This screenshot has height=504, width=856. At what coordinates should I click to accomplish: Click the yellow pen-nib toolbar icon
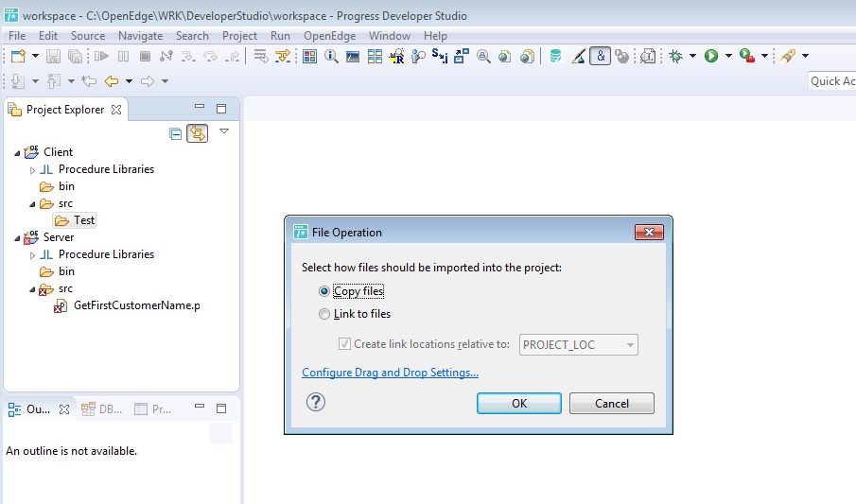pos(788,56)
